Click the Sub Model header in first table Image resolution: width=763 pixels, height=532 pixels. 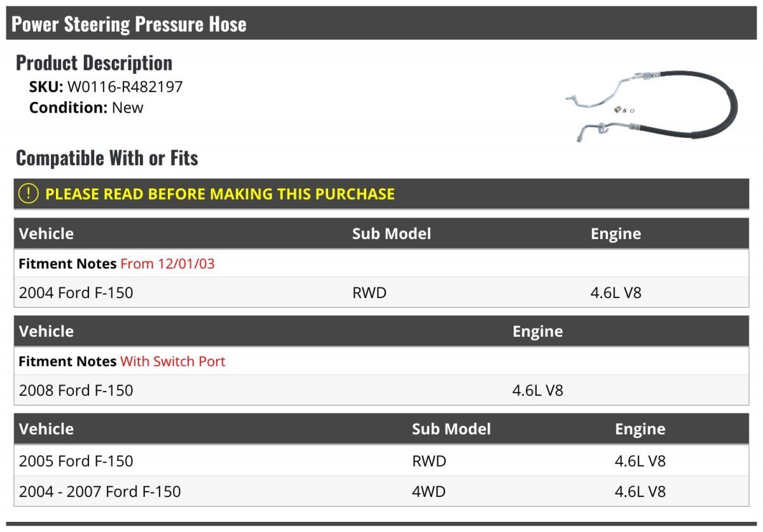tap(391, 234)
